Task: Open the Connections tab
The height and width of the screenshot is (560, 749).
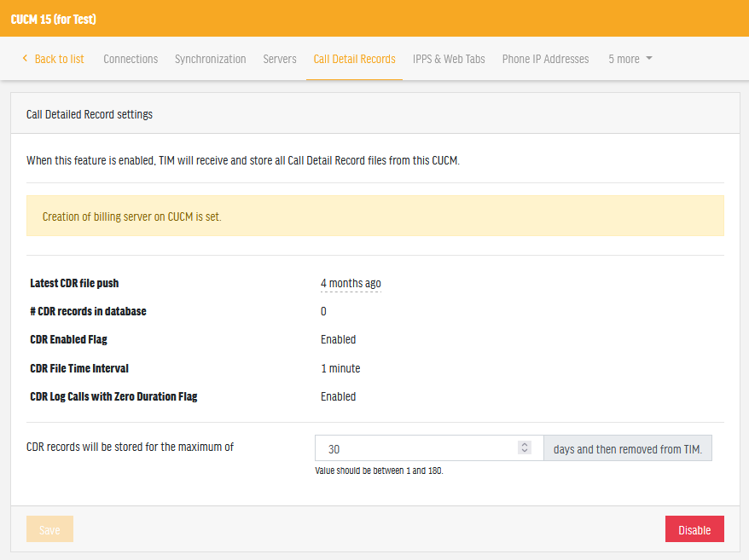Action: (x=131, y=59)
